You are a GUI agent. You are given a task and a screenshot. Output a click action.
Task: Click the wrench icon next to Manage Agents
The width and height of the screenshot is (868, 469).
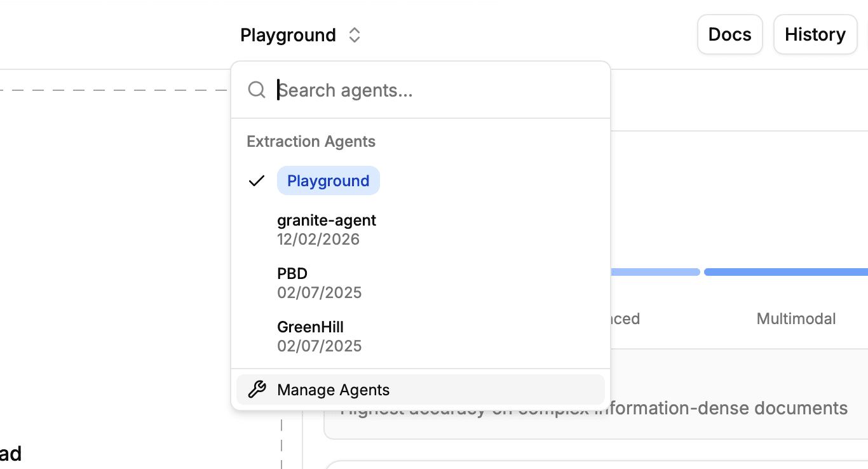click(x=256, y=389)
